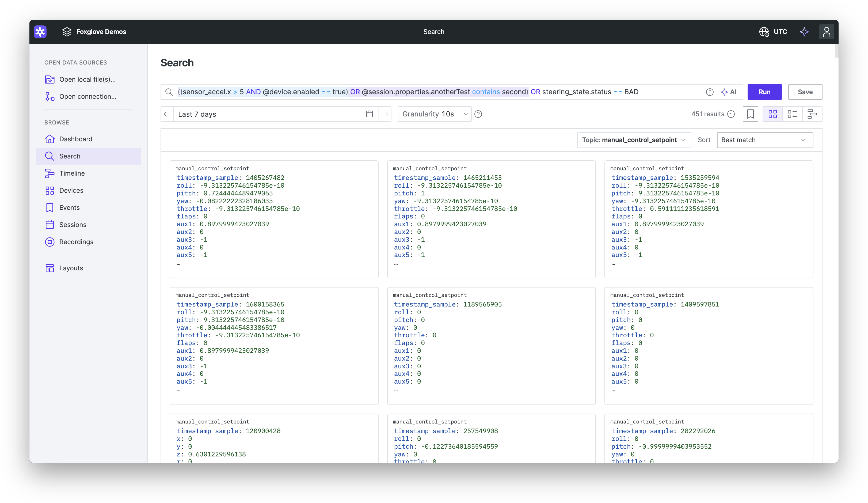Click the Foxglove logo icon
This screenshot has height=503, width=868.
click(x=40, y=32)
